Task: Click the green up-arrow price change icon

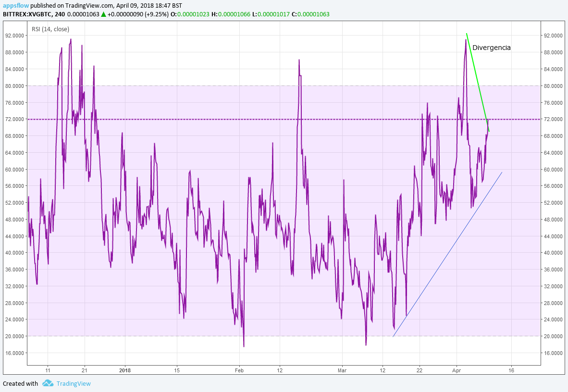Action: [x=103, y=14]
